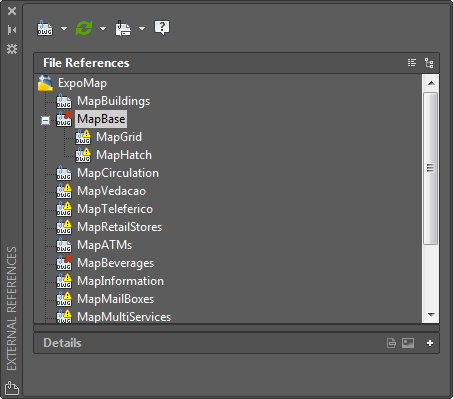
Task: Select the MapInformation reference
Action: tap(120, 281)
